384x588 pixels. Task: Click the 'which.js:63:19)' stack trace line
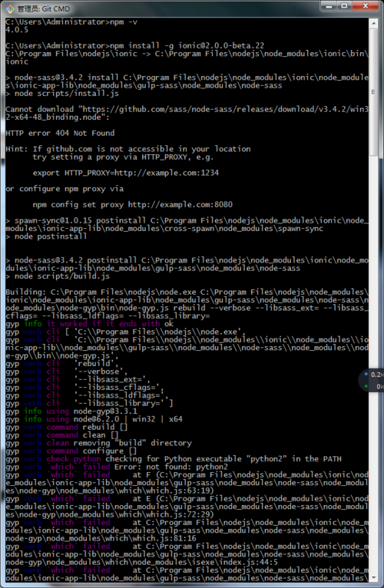pyautogui.click(x=110, y=491)
